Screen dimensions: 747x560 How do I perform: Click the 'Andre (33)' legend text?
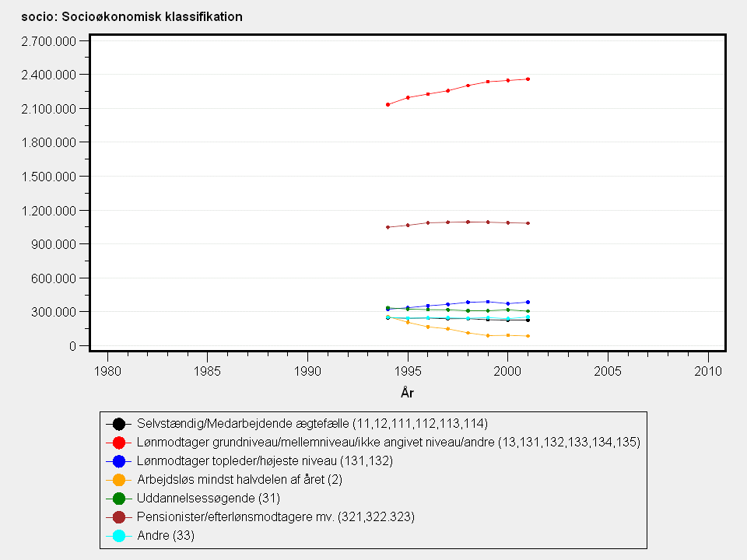pyautogui.click(x=165, y=536)
